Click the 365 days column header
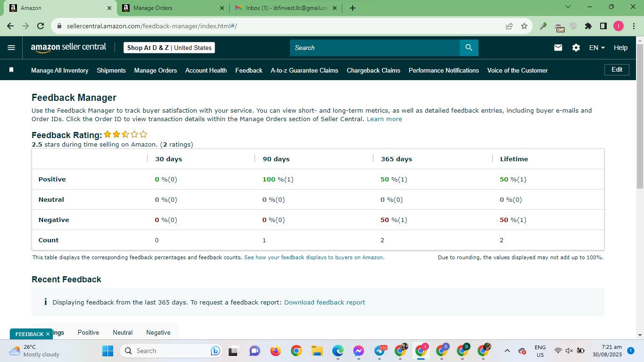The image size is (644, 362). click(396, 159)
